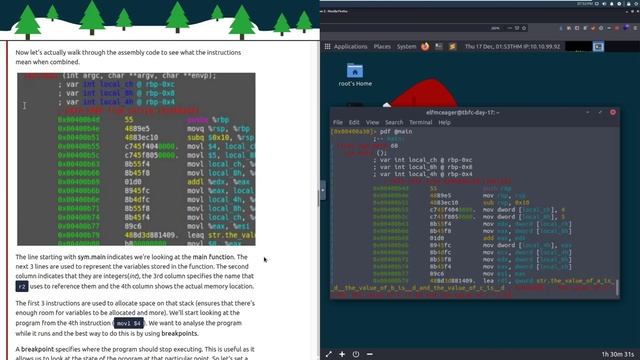Open the root's Home desktop folder
Image resolution: width=640 pixels, height=360 pixels.
(355, 75)
